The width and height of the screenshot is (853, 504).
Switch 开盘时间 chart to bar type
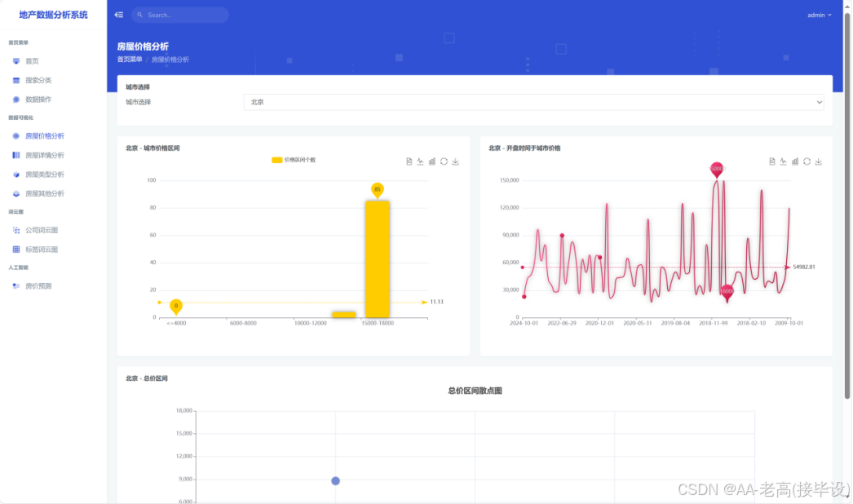(x=795, y=161)
